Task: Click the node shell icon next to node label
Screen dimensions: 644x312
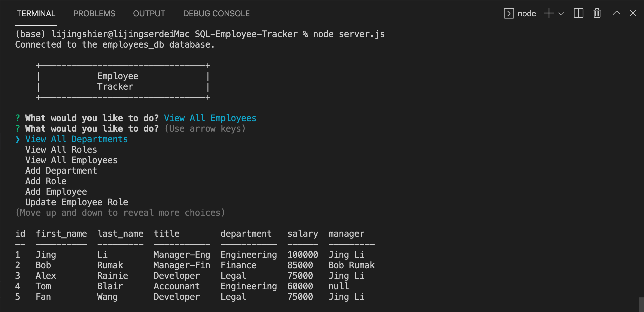Action: [509, 13]
